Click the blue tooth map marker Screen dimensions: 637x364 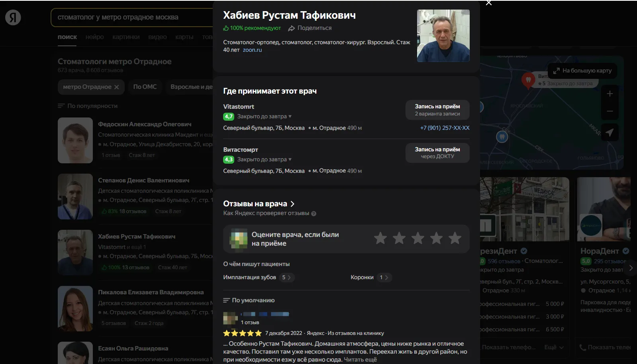[502, 137]
